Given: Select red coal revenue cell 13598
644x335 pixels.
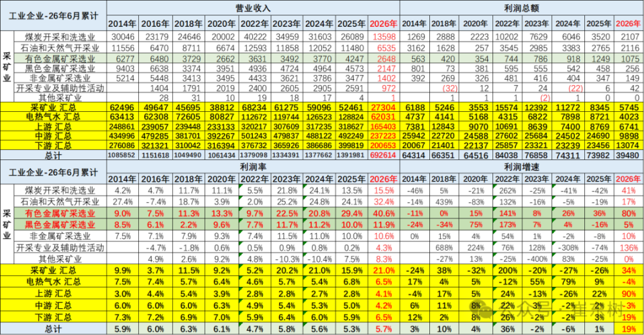Looking at the screenshot, I should 384,36.
